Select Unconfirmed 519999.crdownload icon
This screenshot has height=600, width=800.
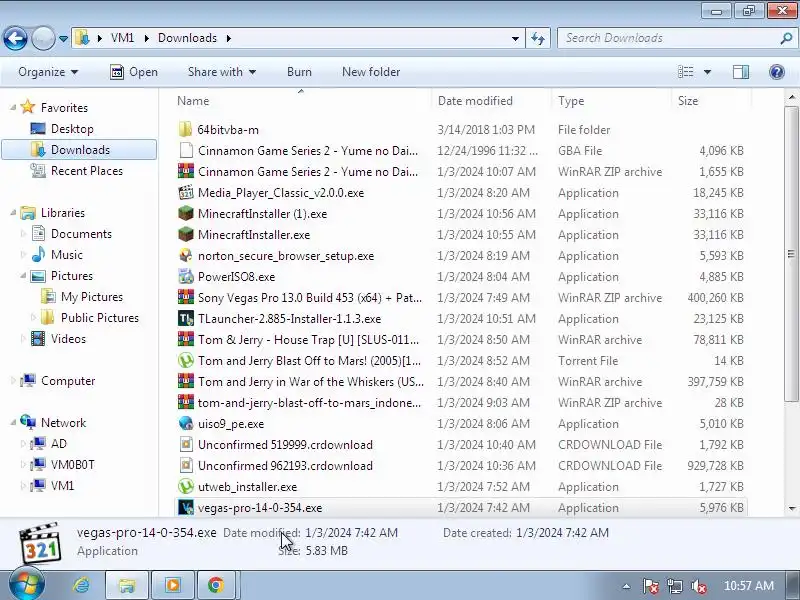point(186,444)
